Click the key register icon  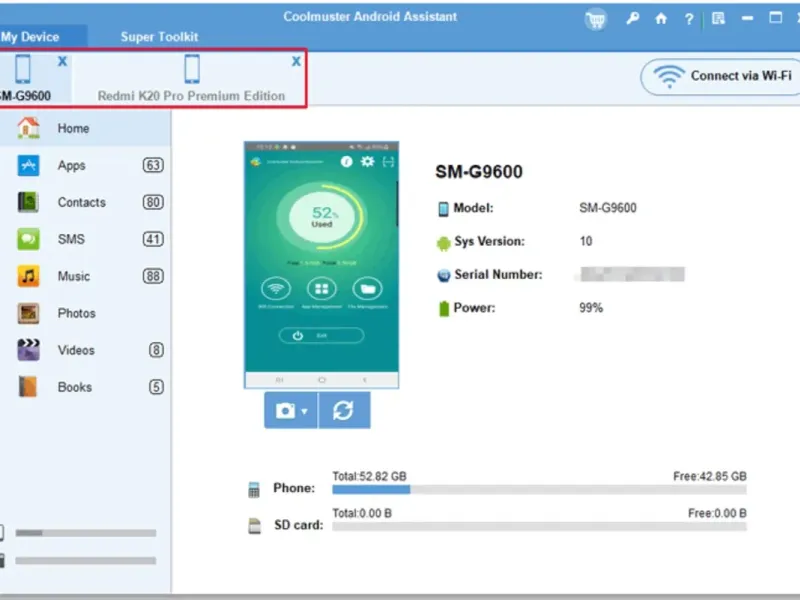pos(633,19)
